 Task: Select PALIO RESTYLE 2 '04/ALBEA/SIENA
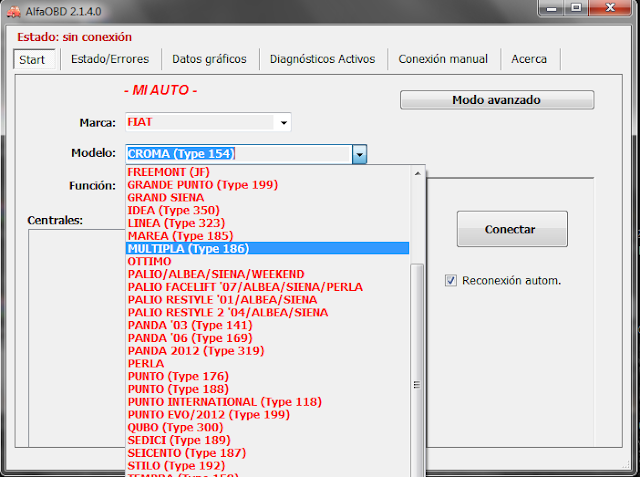(267, 313)
